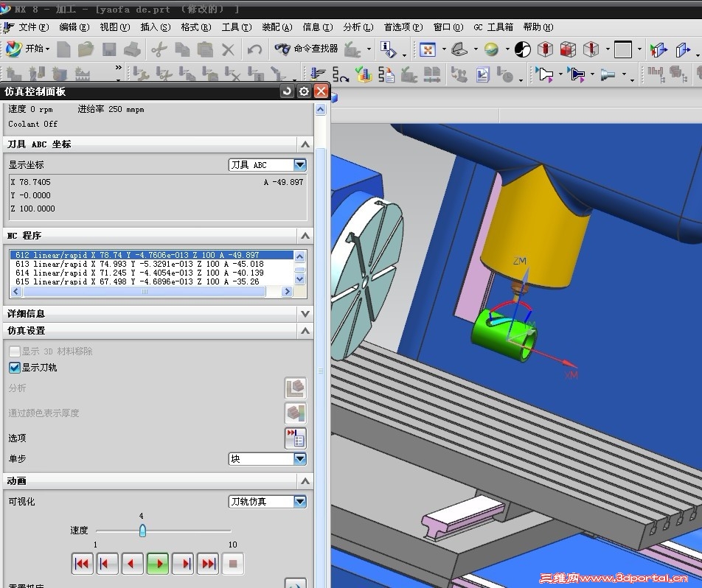Viewport: 702px width, 588px height.
Task: Uncheck the 显示刀轨 checkbox
Action: pyautogui.click(x=15, y=368)
